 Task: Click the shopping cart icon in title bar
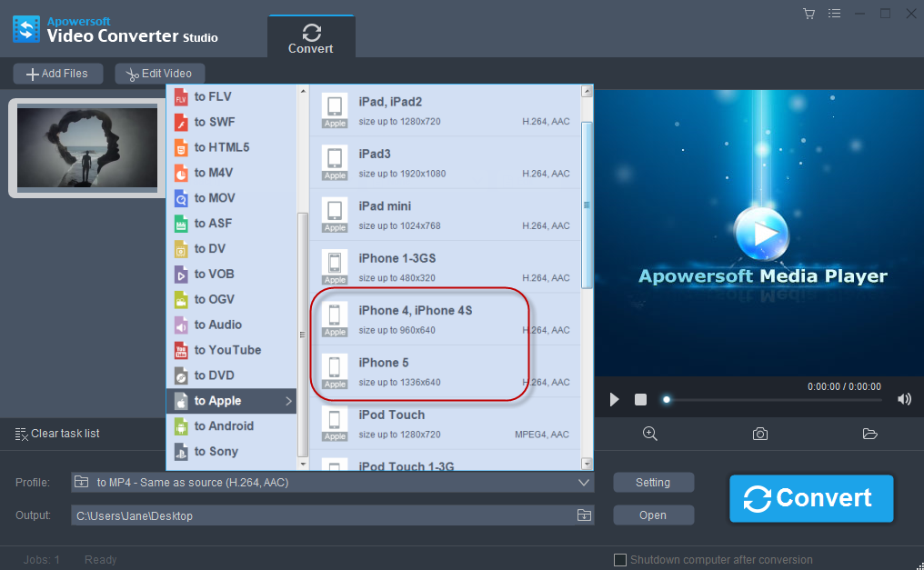(808, 14)
